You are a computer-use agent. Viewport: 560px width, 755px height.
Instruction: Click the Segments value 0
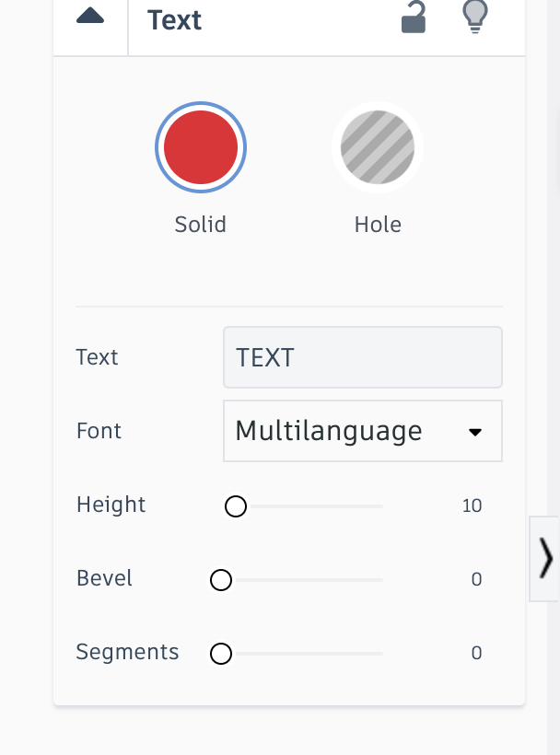(x=476, y=653)
